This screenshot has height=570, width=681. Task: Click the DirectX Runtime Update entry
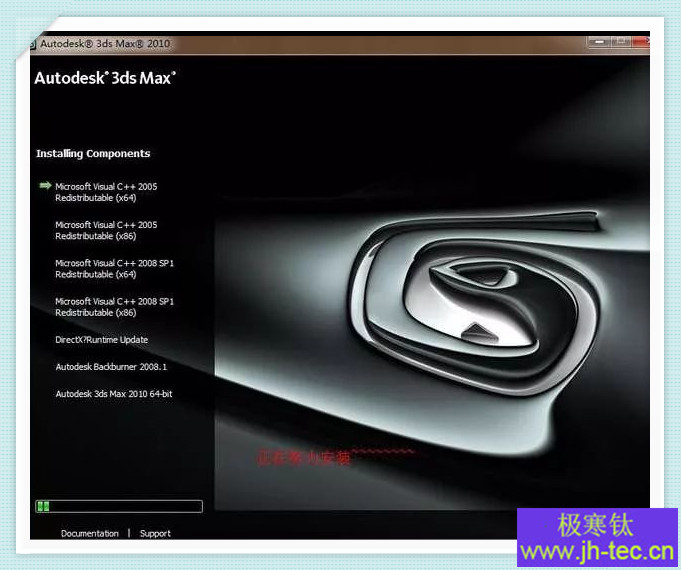click(102, 340)
